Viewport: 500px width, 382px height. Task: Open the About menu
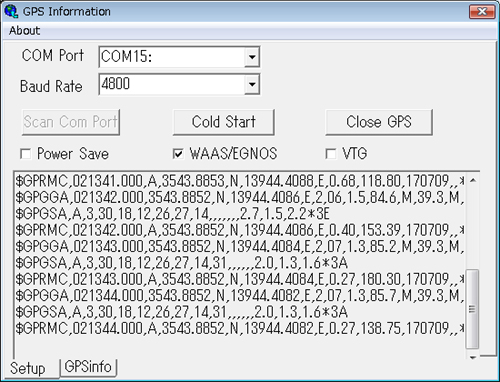24,31
